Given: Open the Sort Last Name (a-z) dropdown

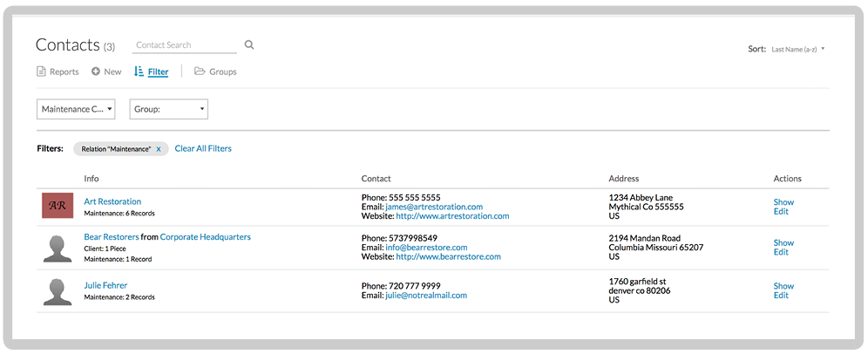Looking at the screenshot, I should click(797, 49).
